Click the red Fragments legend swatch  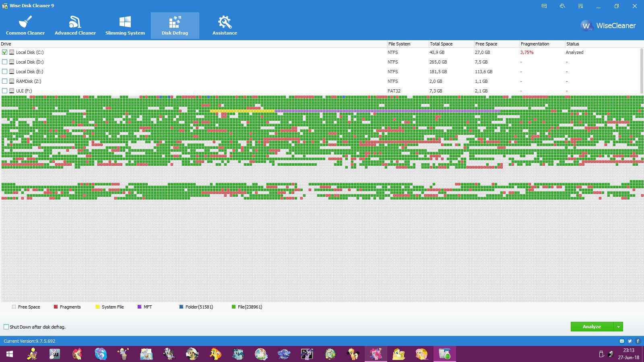pyautogui.click(x=56, y=307)
